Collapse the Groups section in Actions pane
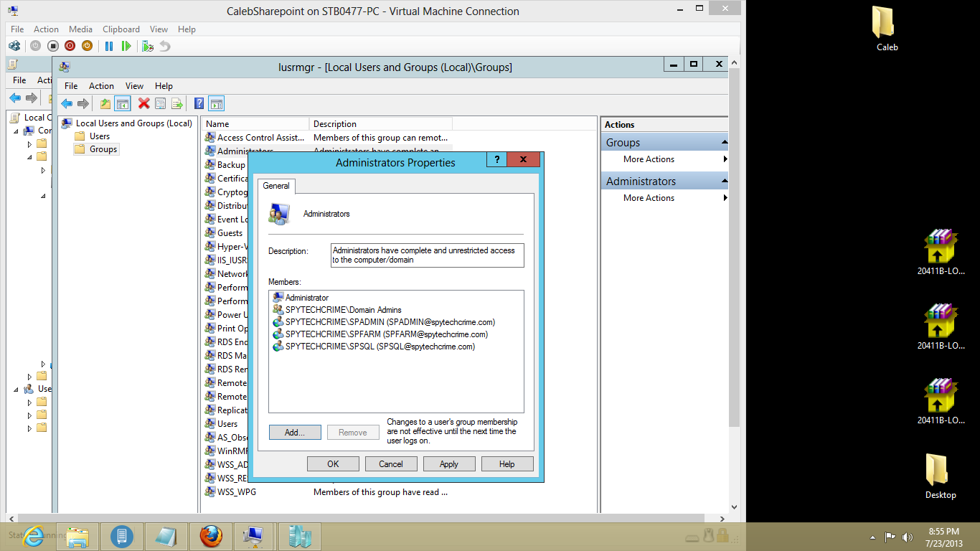Image resolution: width=980 pixels, height=551 pixels. click(724, 142)
